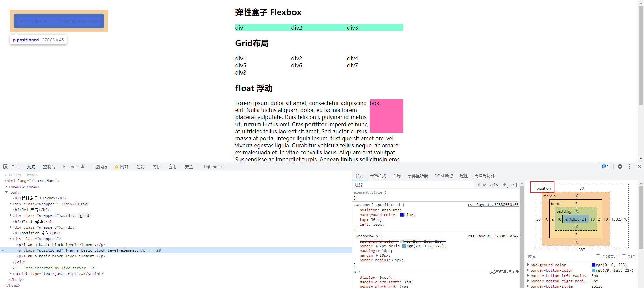Click the 246.828×21 content box in box model
This screenshot has height=288, width=644.
tap(576, 219)
